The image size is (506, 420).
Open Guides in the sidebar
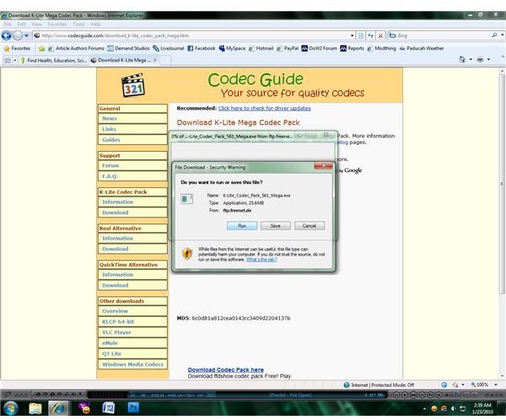coord(132,140)
